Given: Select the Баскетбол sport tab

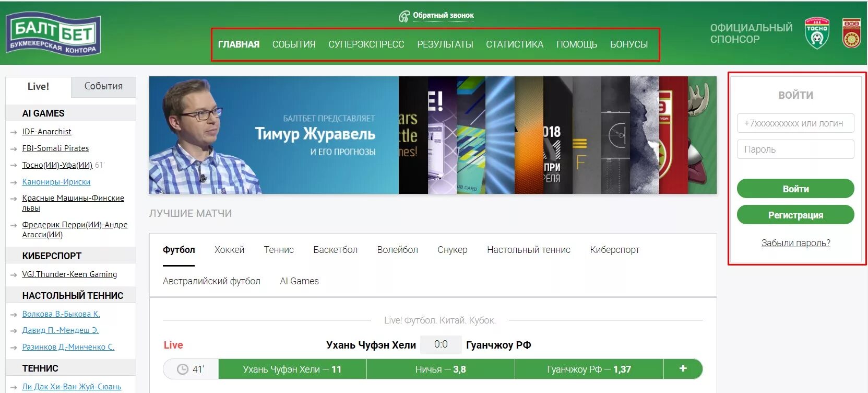Looking at the screenshot, I should 336,250.
